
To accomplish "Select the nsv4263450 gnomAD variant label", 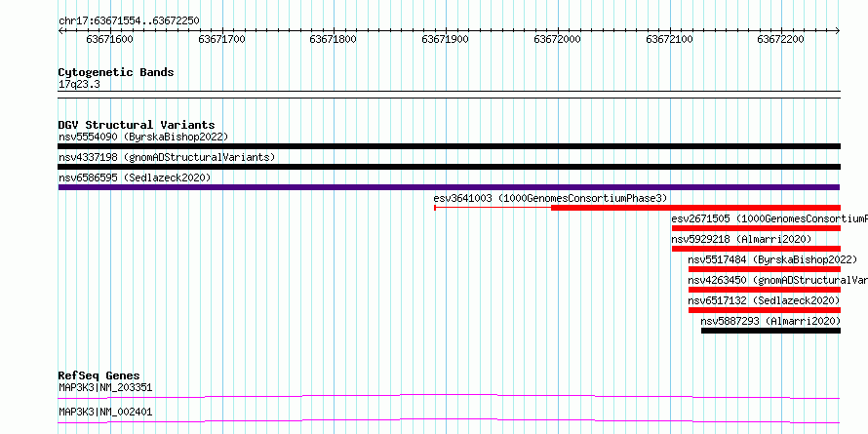I will (x=777, y=280).
